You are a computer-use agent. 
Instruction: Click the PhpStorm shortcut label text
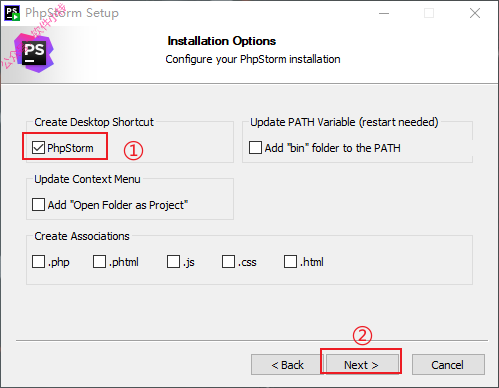(x=70, y=148)
